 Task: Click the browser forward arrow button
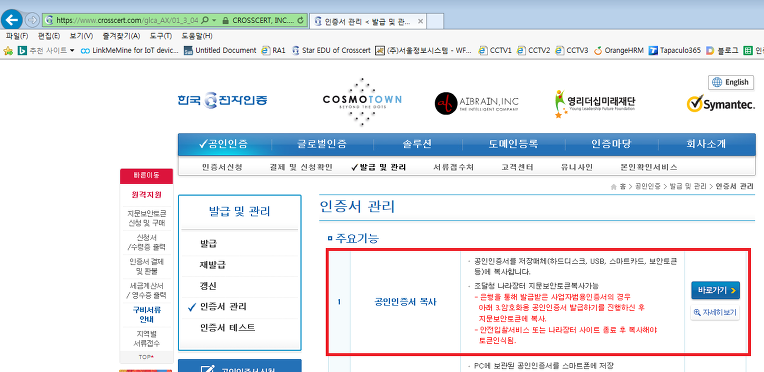coord(32,20)
